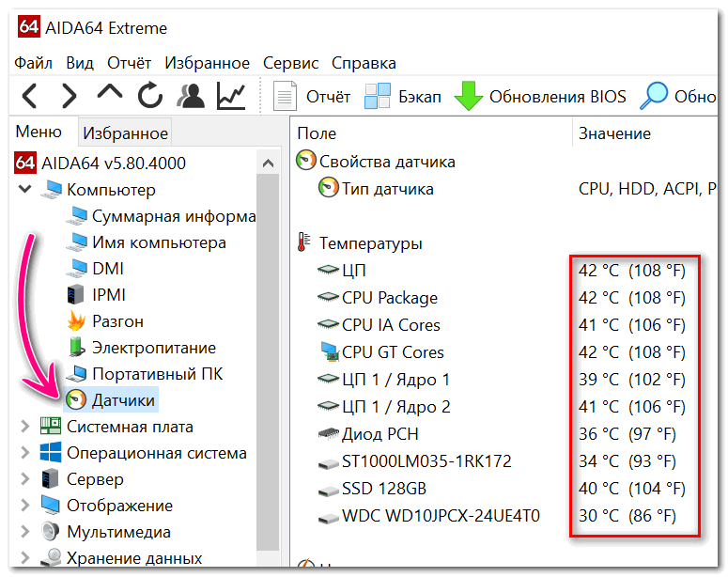Click the Бэкап toolbar button

[x=403, y=96]
